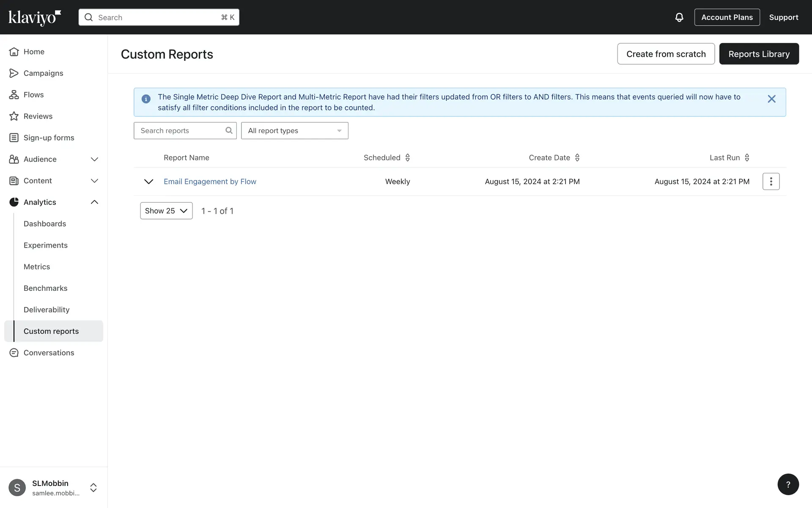Click the Create from scratch button
Screen dimensions: 812x508
click(x=666, y=54)
